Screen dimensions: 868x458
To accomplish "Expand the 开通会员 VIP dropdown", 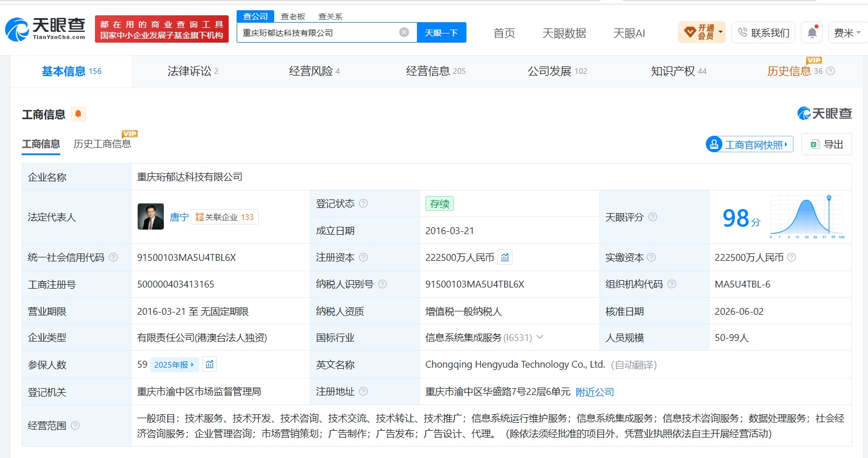I will [702, 32].
